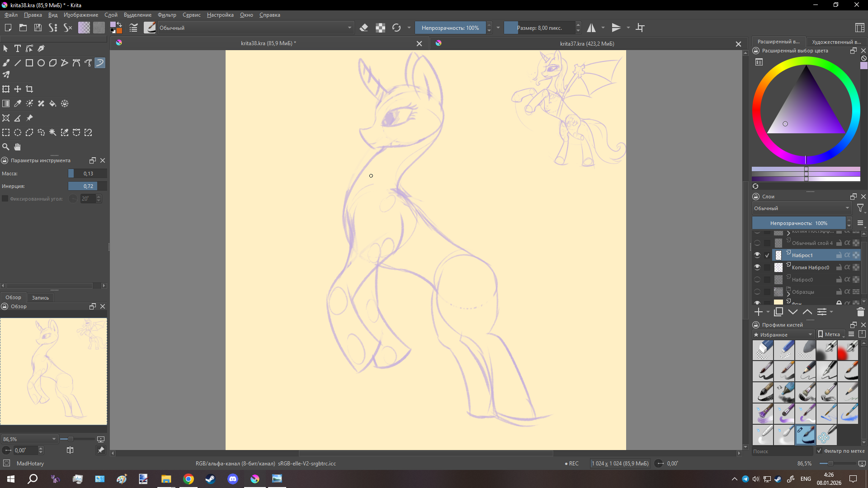Select the Text tool
The width and height of the screenshot is (868, 488).
pyautogui.click(x=18, y=48)
